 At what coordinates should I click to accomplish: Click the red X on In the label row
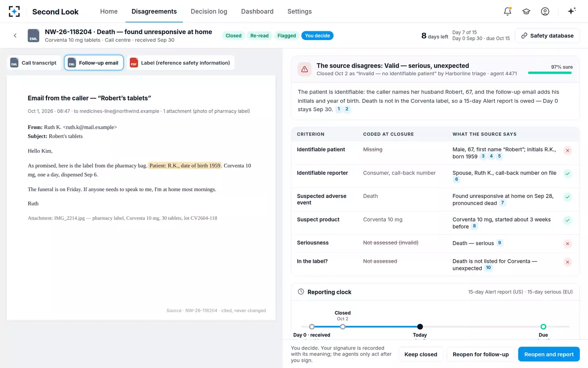click(x=567, y=262)
